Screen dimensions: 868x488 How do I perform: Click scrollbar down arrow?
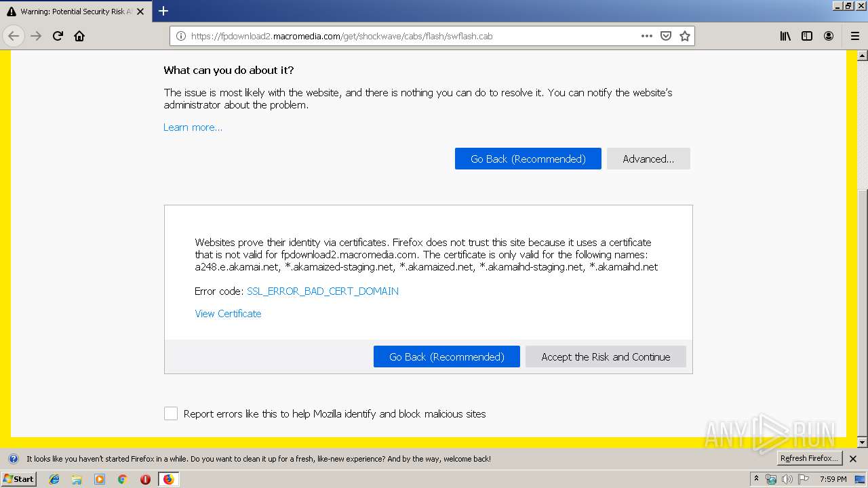click(x=863, y=443)
